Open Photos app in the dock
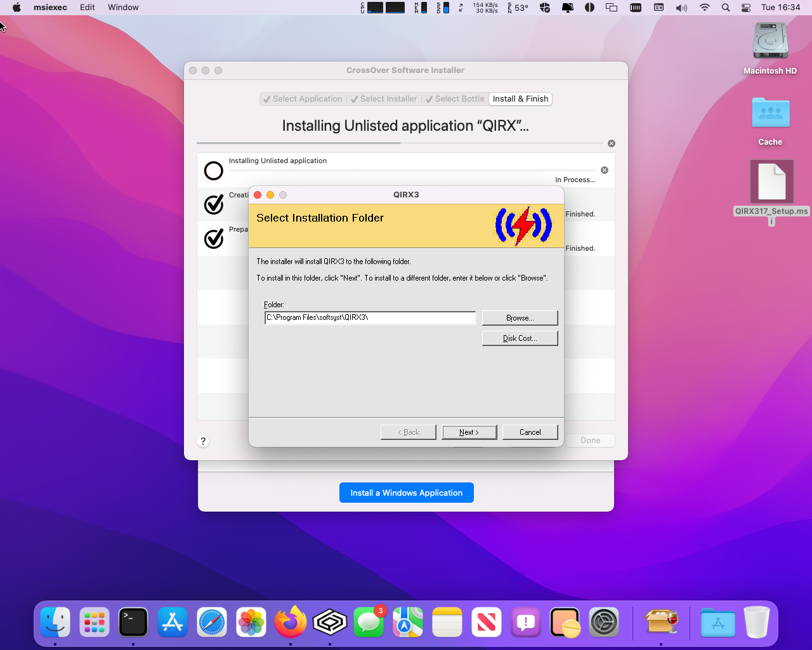Viewport: 812px width, 650px height. click(251, 622)
